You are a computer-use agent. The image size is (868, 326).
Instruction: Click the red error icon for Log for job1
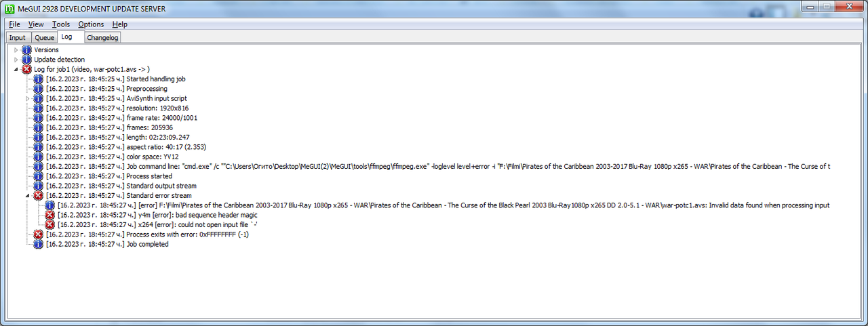27,69
